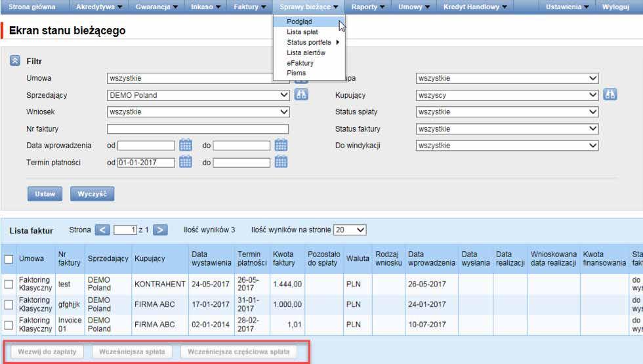The height and width of the screenshot is (364, 643).
Task: Click the amount 1.444,00 cell
Action: click(287, 284)
